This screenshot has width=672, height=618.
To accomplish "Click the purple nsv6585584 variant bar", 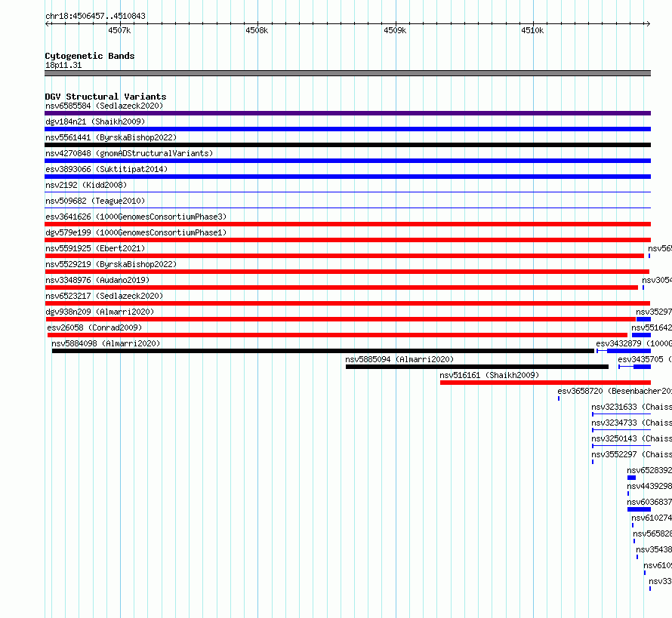I will coord(347,113).
